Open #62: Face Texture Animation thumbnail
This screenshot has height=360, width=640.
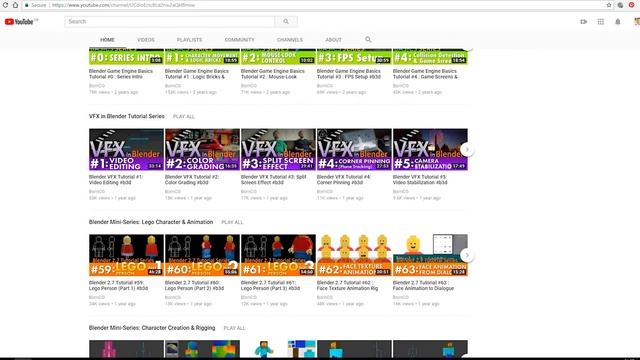[x=354, y=255]
